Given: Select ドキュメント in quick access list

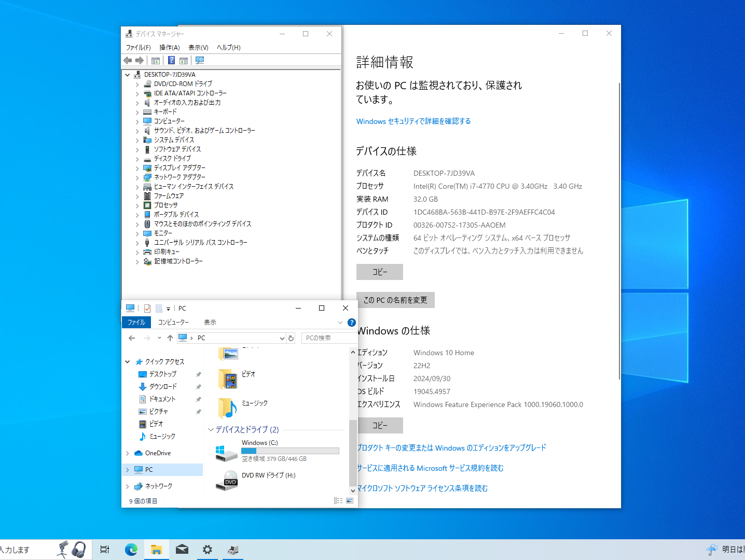Looking at the screenshot, I should click(162, 399).
